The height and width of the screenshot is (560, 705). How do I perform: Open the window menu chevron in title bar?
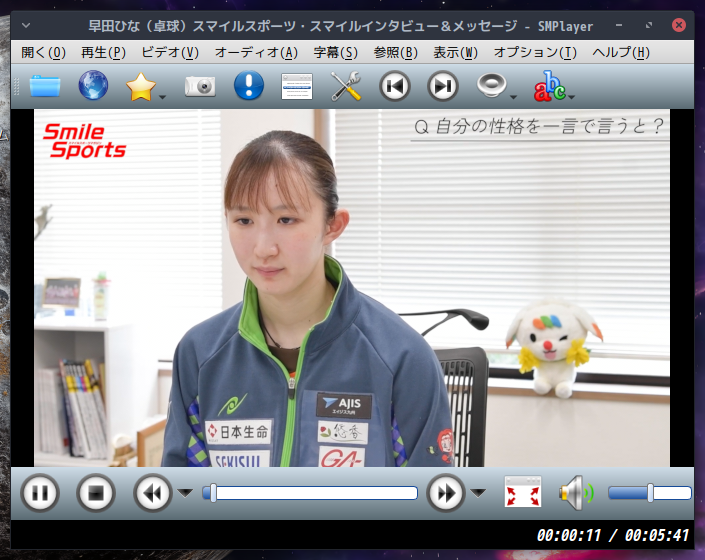click(26, 26)
